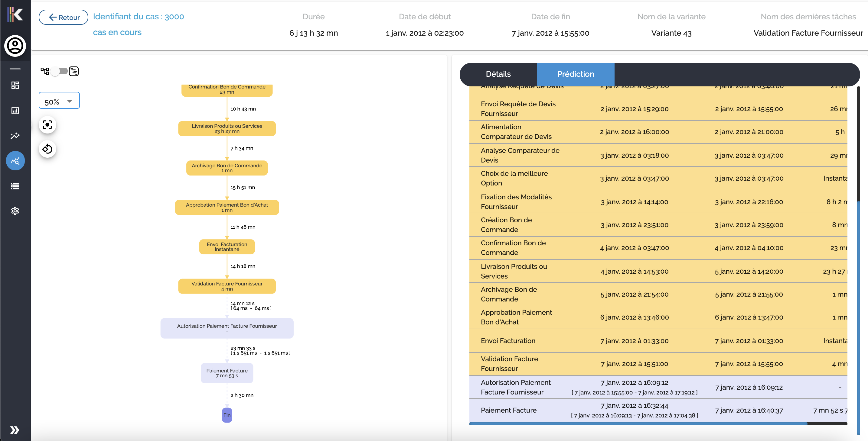Click the center/fit graph view icon

click(x=47, y=125)
